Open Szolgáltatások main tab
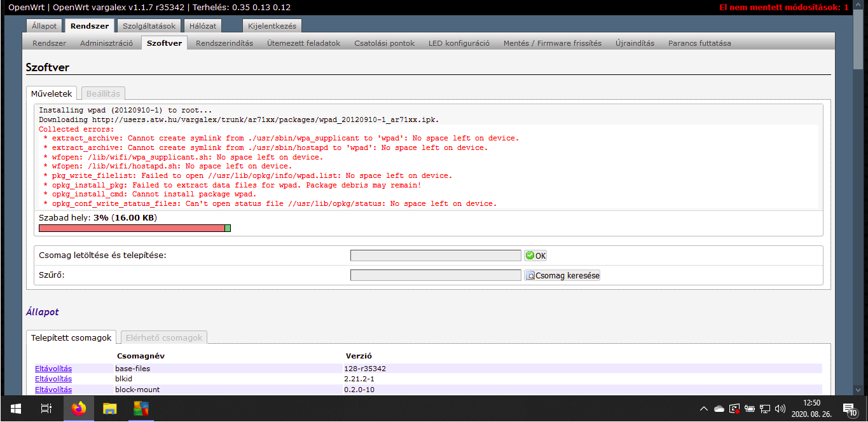The width and height of the screenshot is (868, 422). (149, 26)
